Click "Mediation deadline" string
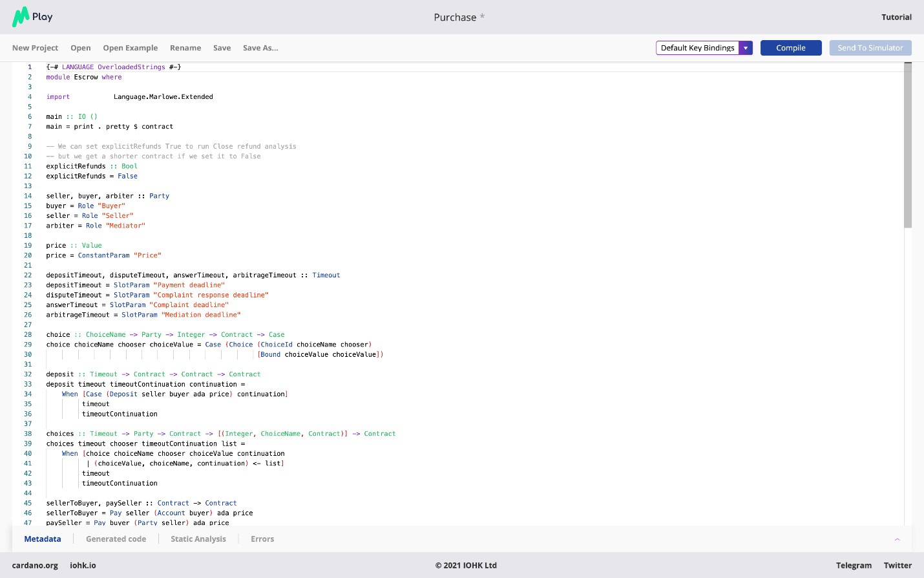 click(201, 315)
